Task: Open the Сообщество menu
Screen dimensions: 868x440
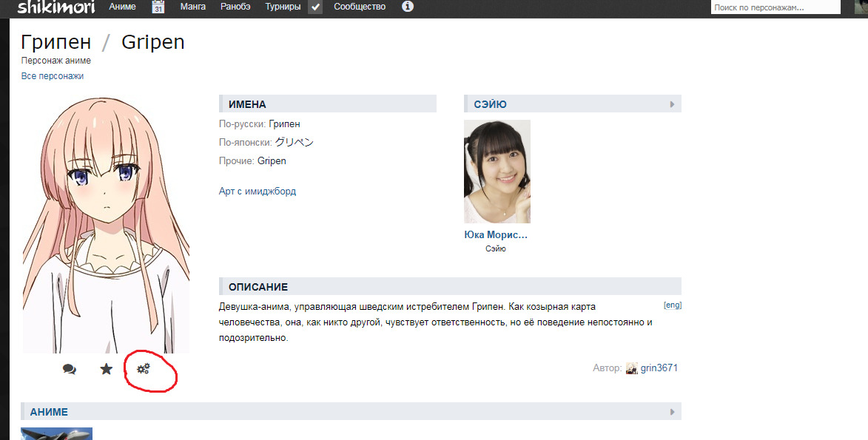Action: [360, 7]
